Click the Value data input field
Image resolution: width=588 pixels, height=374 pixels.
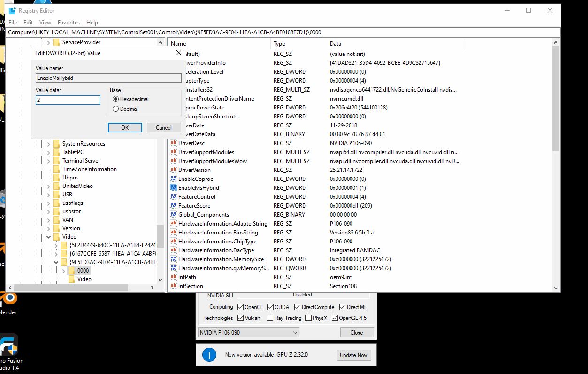point(68,100)
